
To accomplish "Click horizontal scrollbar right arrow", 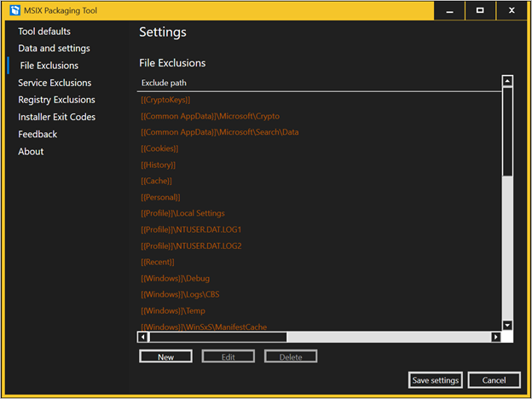I will pos(496,337).
